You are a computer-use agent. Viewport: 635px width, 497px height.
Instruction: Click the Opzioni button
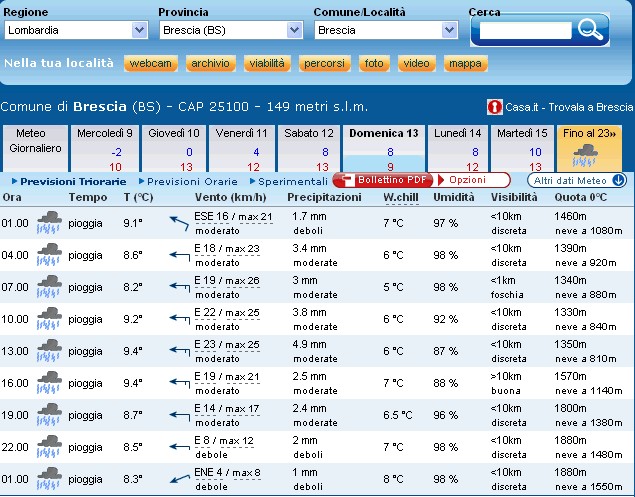click(466, 180)
